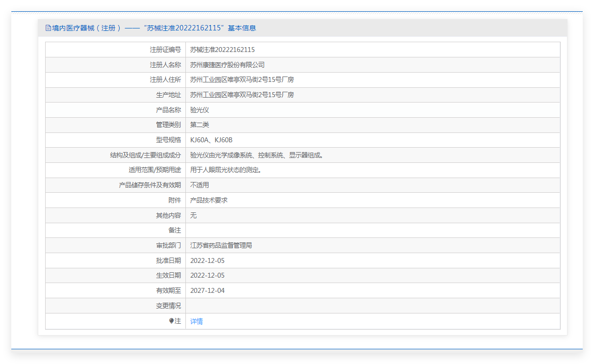Select registration number value 苏械注准20222162115
Viewport: 594px width, 364px height.
coord(223,50)
